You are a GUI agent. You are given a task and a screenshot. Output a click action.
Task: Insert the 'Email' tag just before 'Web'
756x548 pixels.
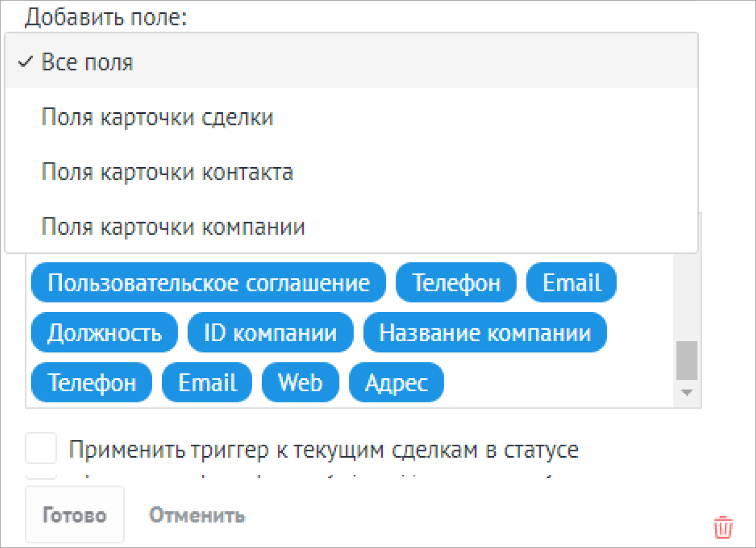[207, 382]
